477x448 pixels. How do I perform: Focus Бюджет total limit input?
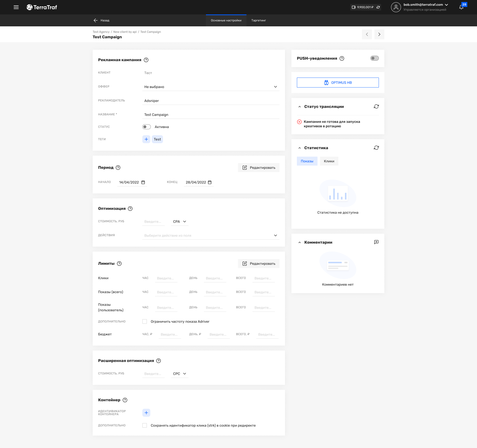click(267, 334)
